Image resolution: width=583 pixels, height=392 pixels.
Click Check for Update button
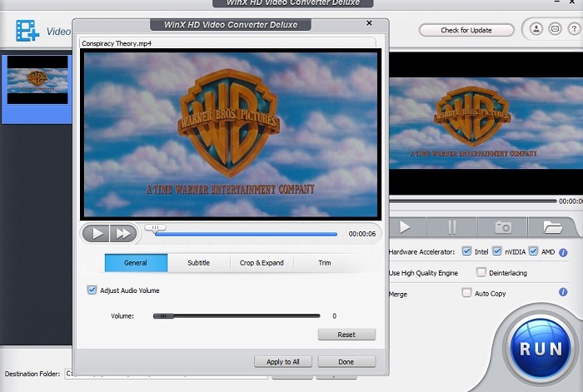(466, 30)
